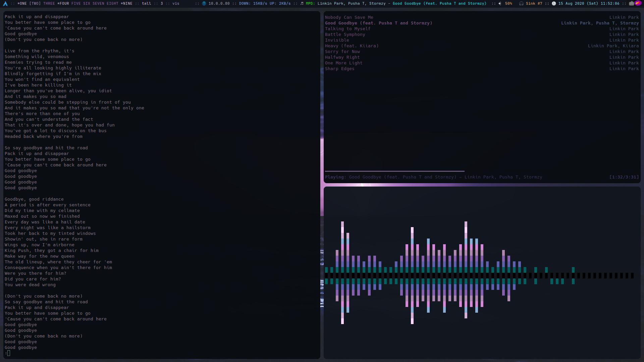Click lyric 'Longer than you've been alive, you idiot'
The width and height of the screenshot is (644, 362).
point(58,91)
